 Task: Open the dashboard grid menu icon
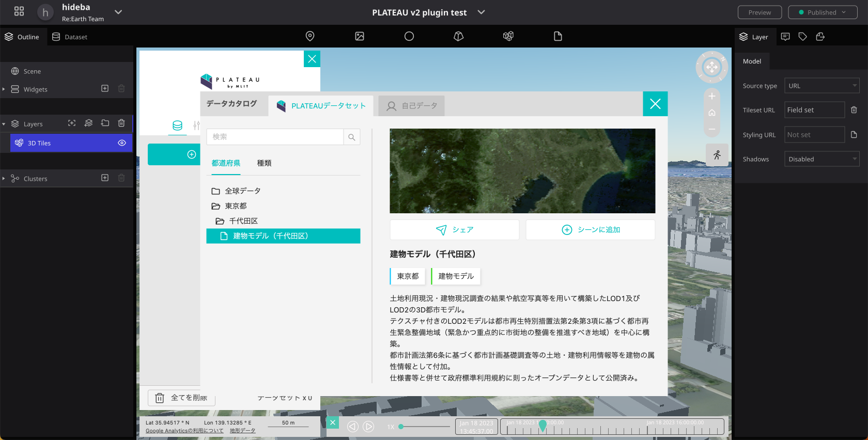click(19, 11)
